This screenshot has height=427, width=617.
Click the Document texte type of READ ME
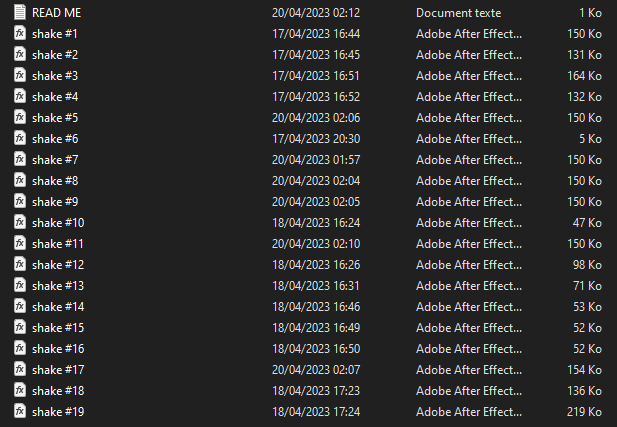click(x=458, y=13)
